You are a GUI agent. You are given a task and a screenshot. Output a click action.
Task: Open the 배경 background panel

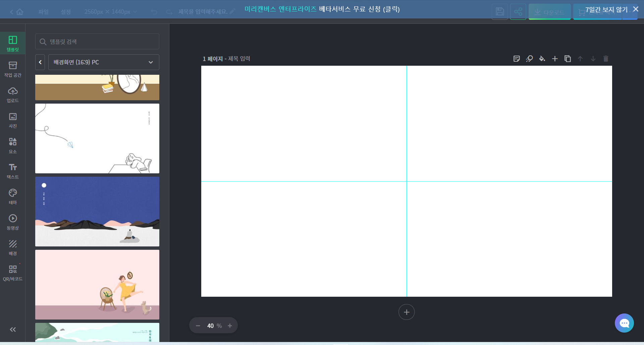point(13,247)
